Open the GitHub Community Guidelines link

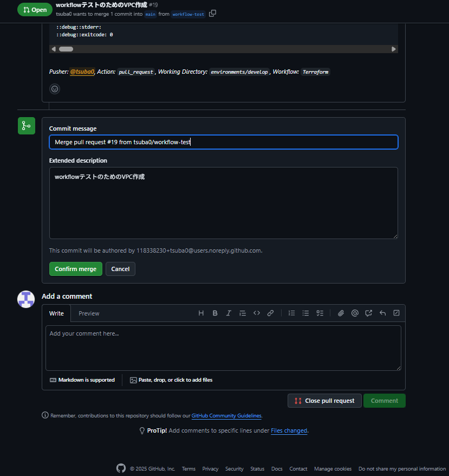[x=226, y=415]
